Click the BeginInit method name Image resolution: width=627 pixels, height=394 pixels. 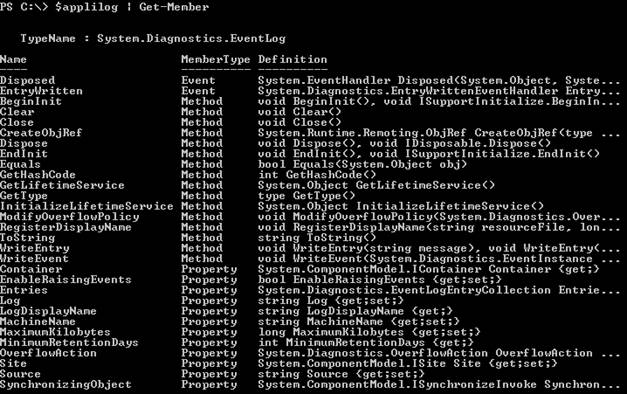[31, 101]
